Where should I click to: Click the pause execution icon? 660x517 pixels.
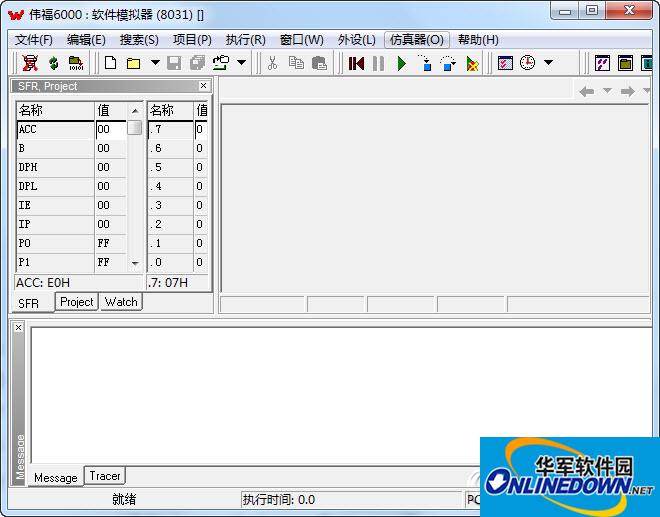click(x=378, y=64)
